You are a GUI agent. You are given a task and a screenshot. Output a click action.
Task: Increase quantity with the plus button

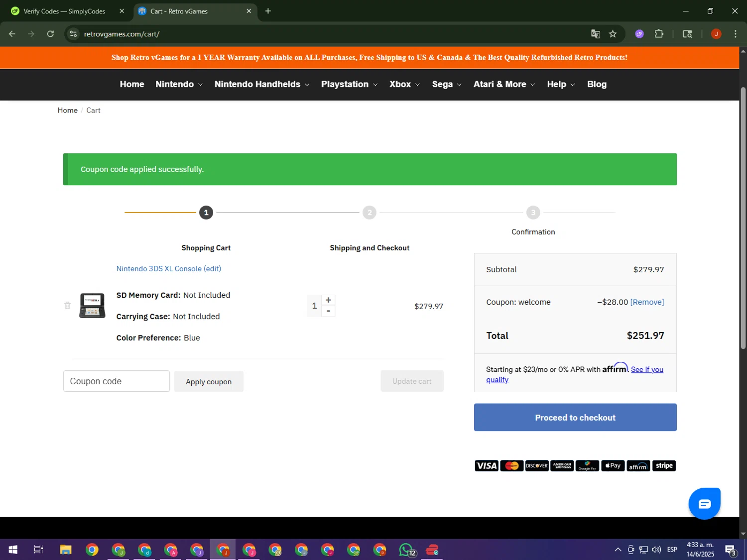pos(328,300)
